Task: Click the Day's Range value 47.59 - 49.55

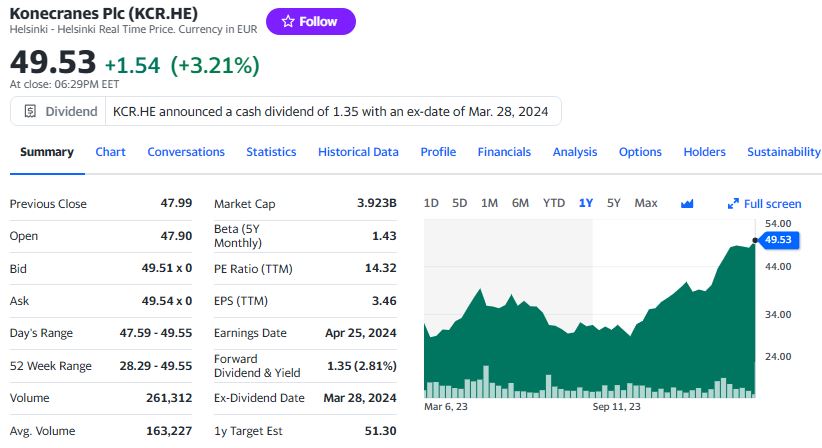Action: click(156, 333)
